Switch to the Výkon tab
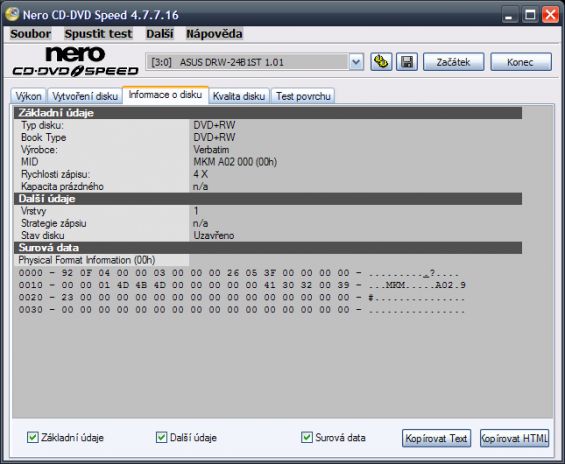This screenshot has width=565, height=464. (x=28, y=96)
